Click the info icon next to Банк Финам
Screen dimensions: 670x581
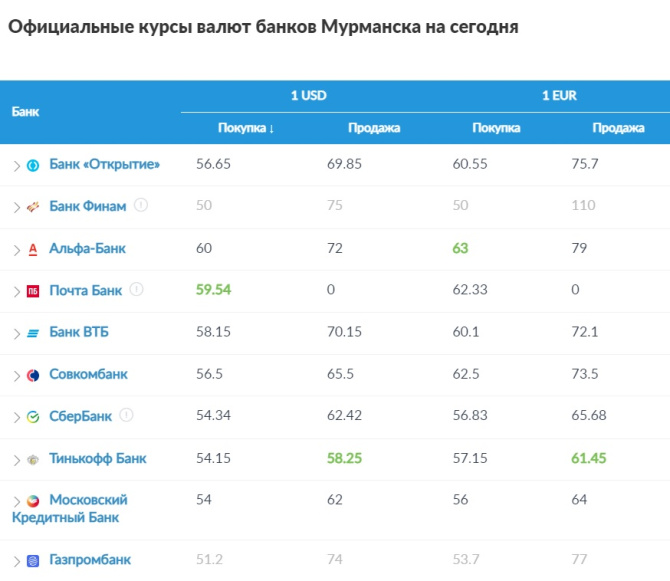[141, 206]
